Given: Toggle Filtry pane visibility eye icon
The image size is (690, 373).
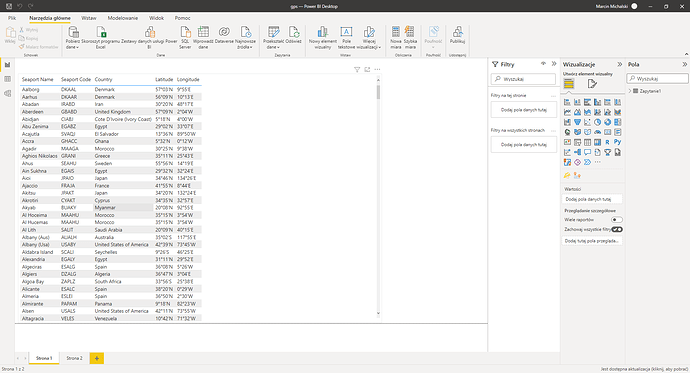Looking at the screenshot, I should coord(543,64).
